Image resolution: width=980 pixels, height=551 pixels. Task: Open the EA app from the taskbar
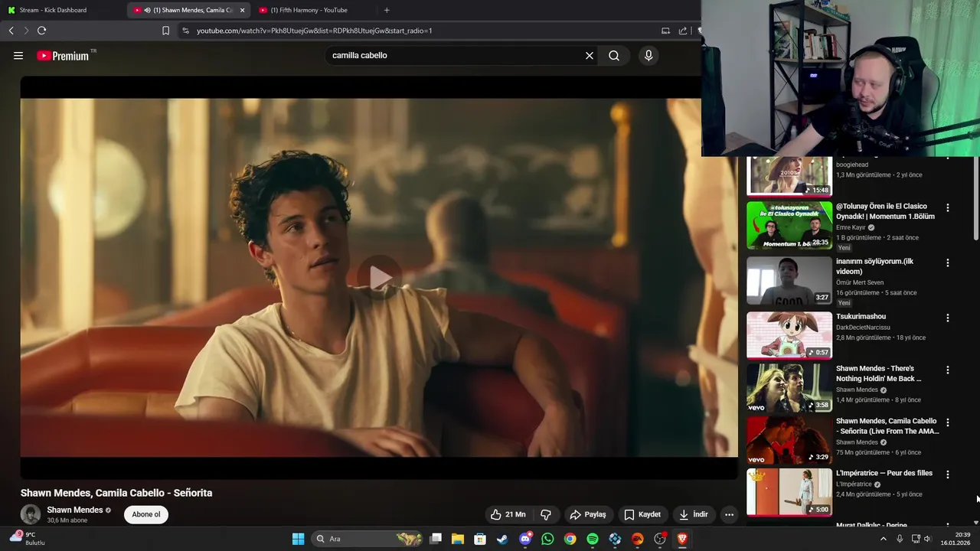point(637,539)
